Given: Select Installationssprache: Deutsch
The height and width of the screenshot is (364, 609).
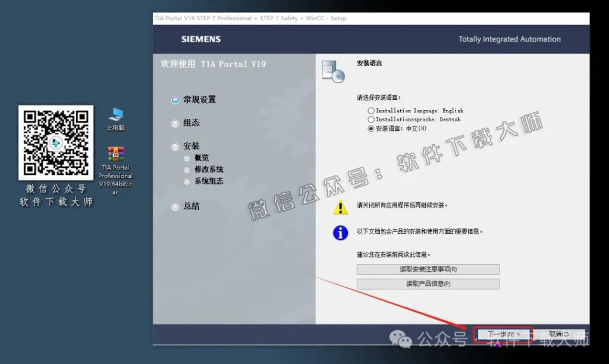Looking at the screenshot, I should coord(371,119).
